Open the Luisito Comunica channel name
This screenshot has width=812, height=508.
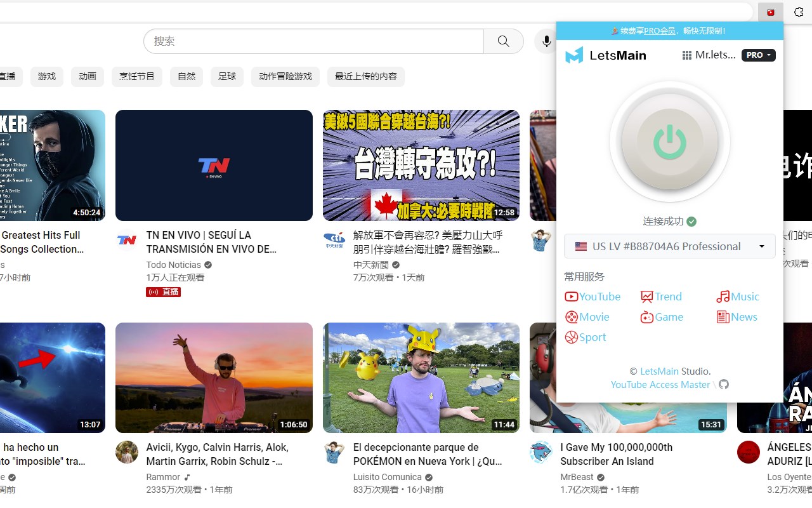tap(388, 477)
